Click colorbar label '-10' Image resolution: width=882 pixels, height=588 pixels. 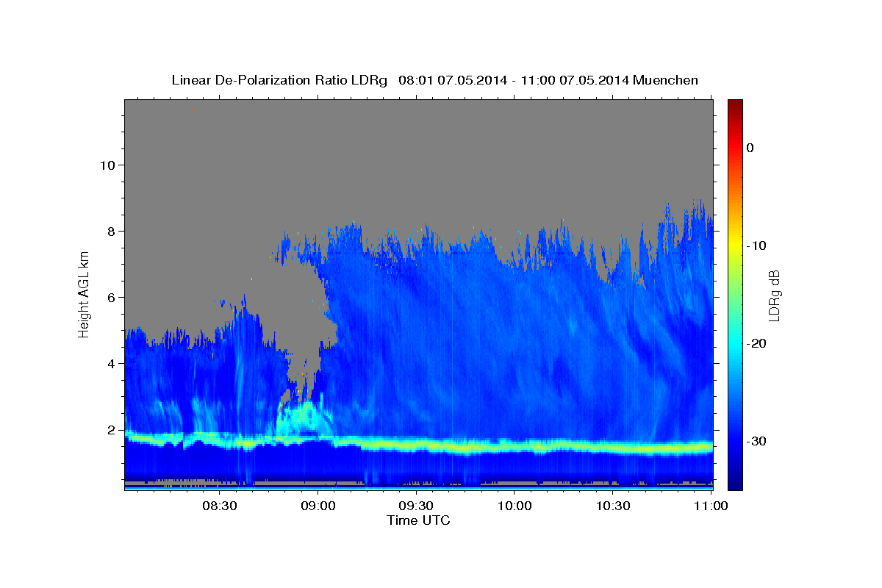click(x=756, y=245)
